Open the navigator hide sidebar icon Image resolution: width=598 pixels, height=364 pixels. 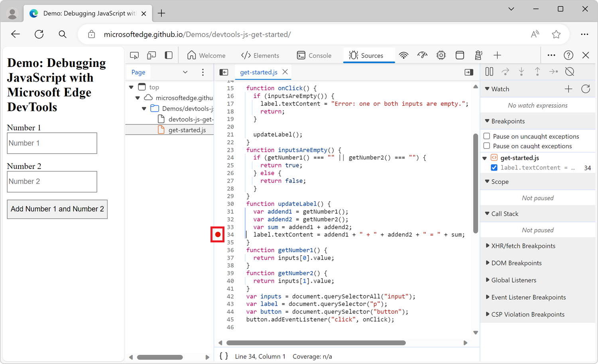tap(224, 72)
